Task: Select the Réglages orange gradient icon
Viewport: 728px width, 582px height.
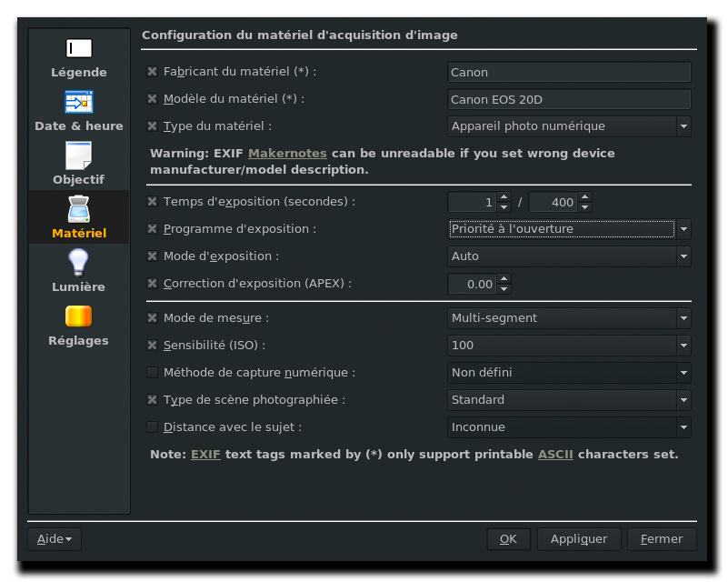Action: pos(78,316)
